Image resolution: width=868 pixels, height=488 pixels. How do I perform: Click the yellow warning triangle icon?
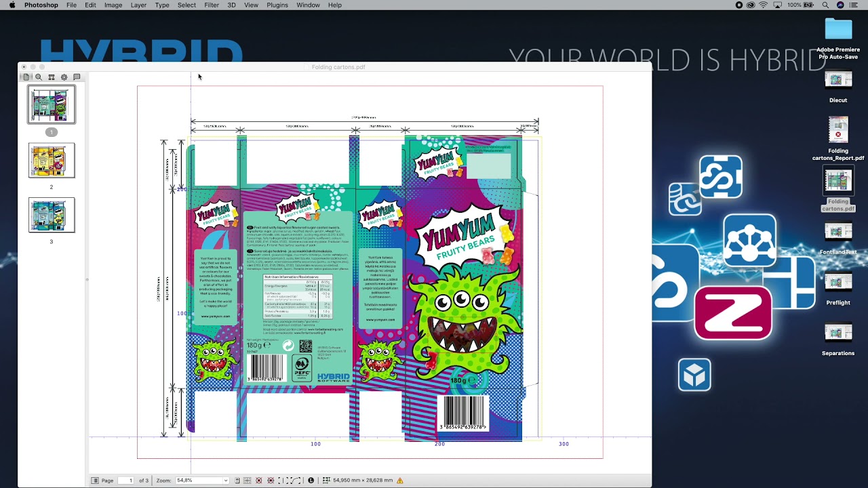click(400, 481)
